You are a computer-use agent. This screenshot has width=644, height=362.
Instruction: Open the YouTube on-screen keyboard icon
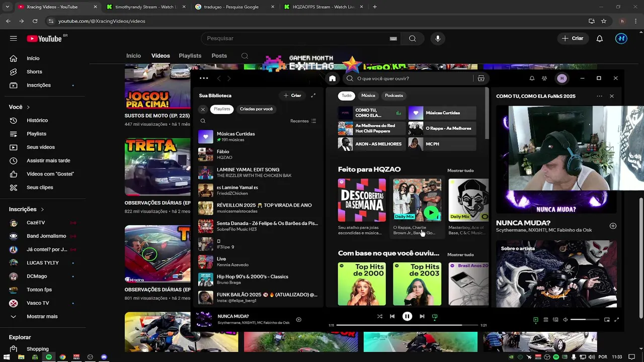pos(393,38)
